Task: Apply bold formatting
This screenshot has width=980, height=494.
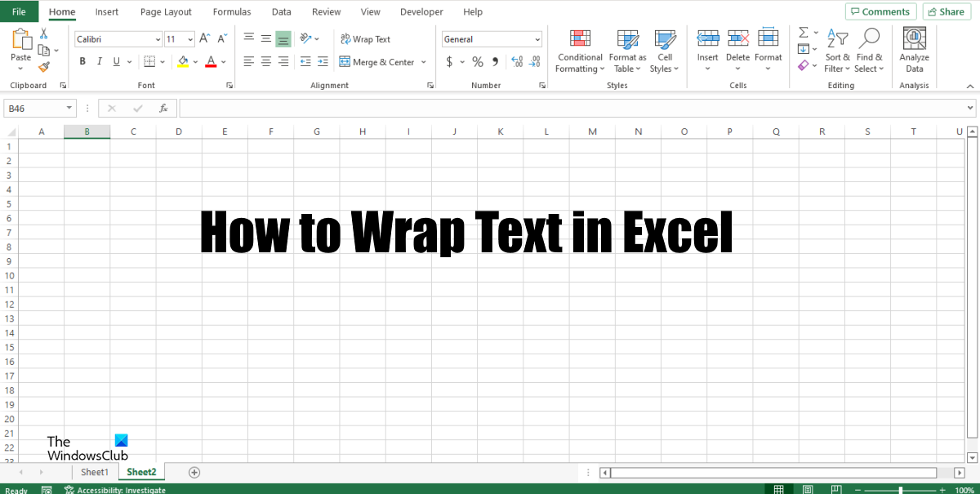Action: coord(82,61)
